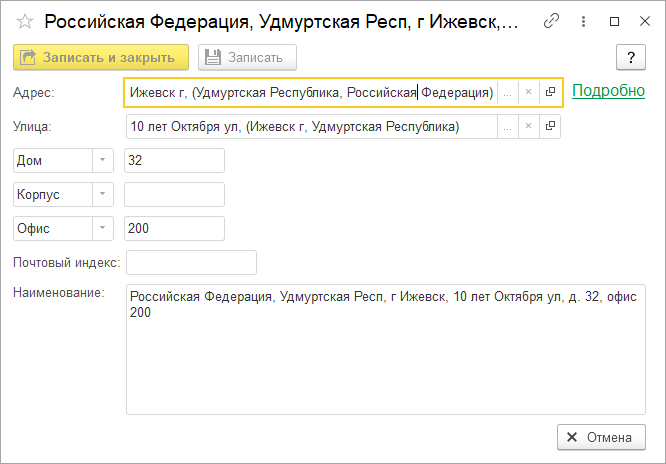Click the house number field containing 32

click(x=174, y=160)
